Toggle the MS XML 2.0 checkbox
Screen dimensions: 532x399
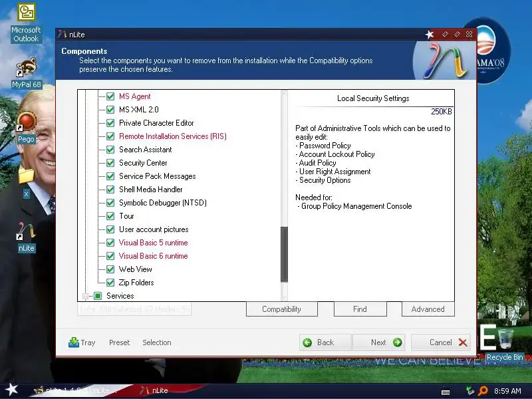[x=110, y=110]
